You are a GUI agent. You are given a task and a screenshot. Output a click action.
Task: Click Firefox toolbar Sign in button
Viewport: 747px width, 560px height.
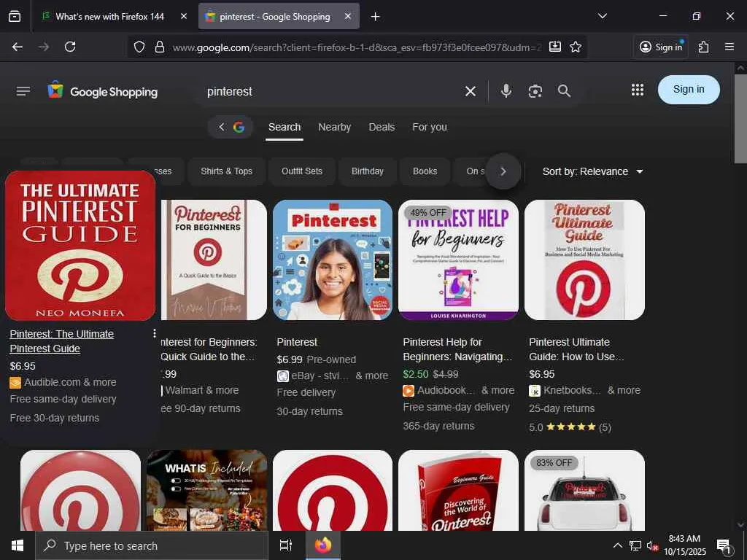[x=661, y=47]
